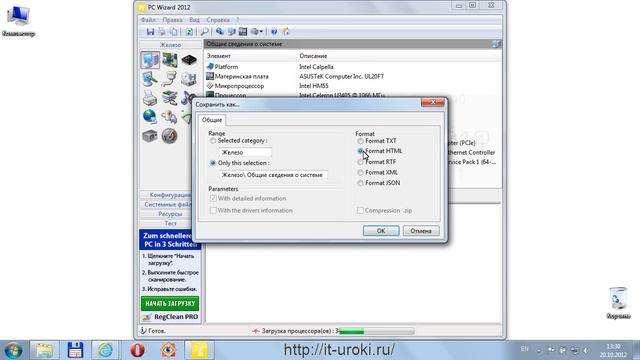Select Format RTF radio button
640x360 pixels.
click(360, 162)
